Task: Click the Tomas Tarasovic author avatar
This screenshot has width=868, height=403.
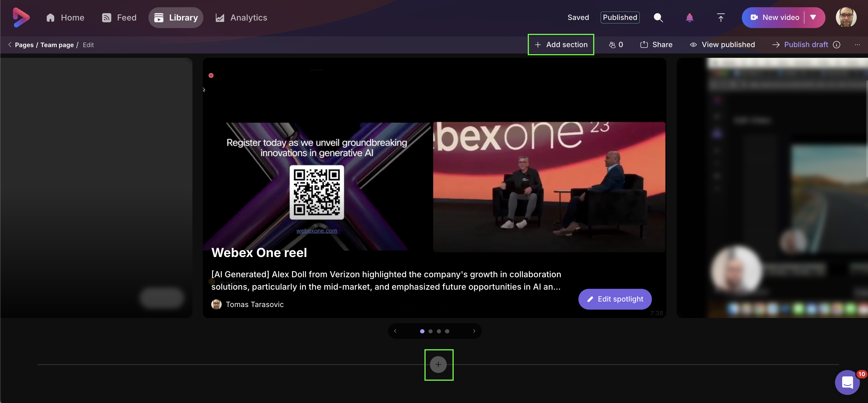Action: point(216,304)
